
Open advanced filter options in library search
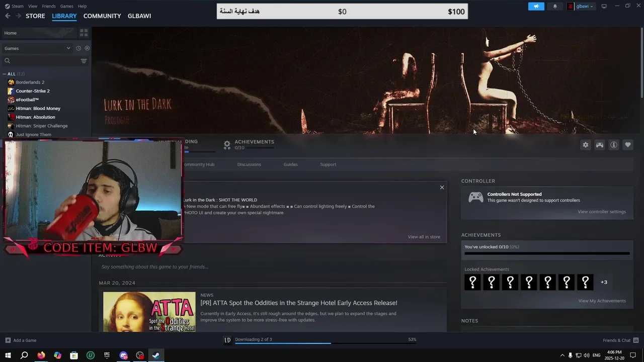(84, 61)
